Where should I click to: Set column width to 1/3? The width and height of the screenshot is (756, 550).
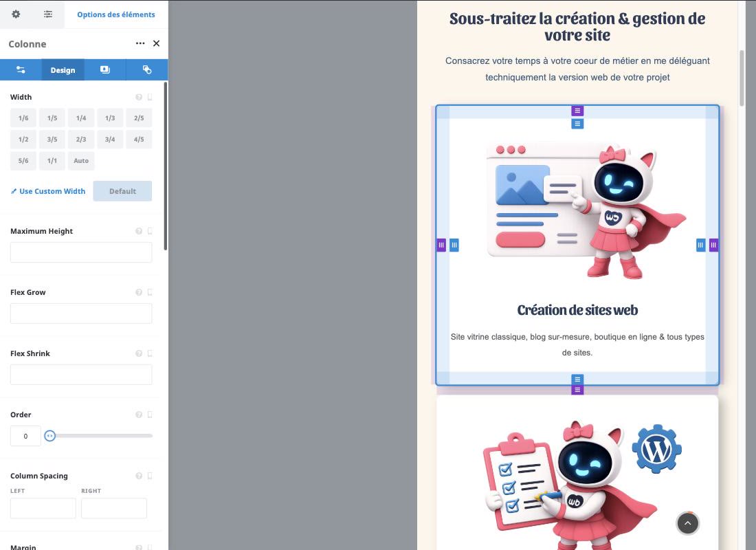point(110,118)
